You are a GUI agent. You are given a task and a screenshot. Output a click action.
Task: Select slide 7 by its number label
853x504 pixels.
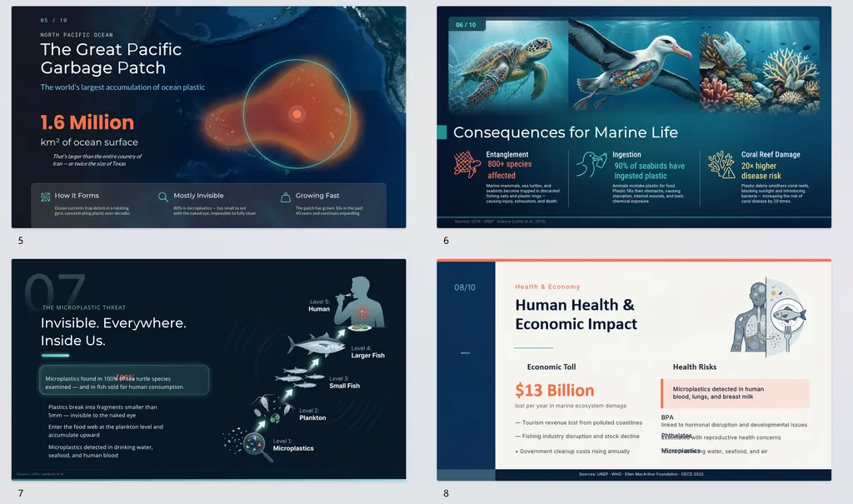[21, 493]
